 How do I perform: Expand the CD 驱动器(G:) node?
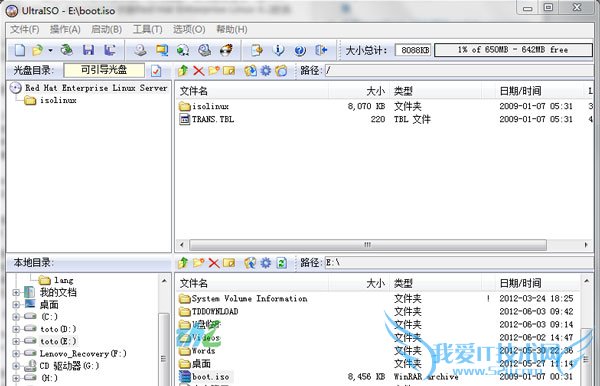16,366
